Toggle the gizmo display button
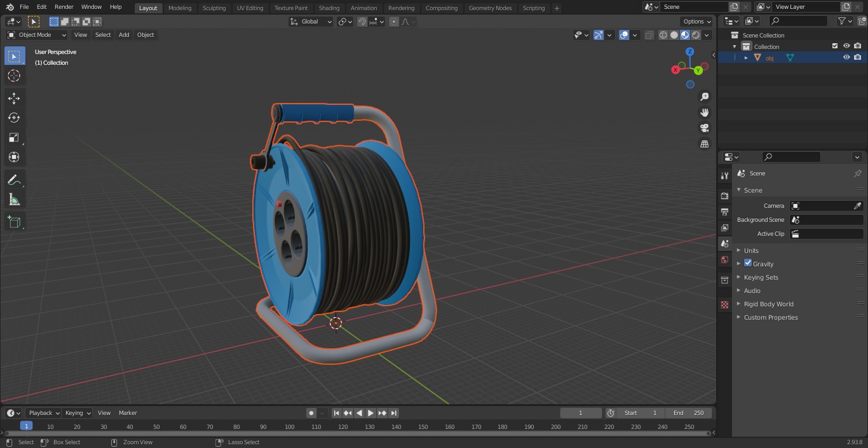The width and height of the screenshot is (868, 448). click(x=599, y=35)
